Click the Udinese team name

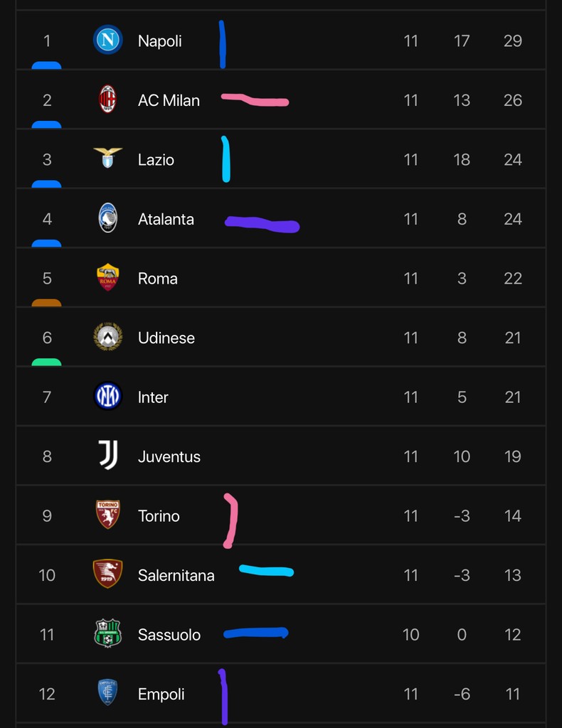tap(166, 338)
